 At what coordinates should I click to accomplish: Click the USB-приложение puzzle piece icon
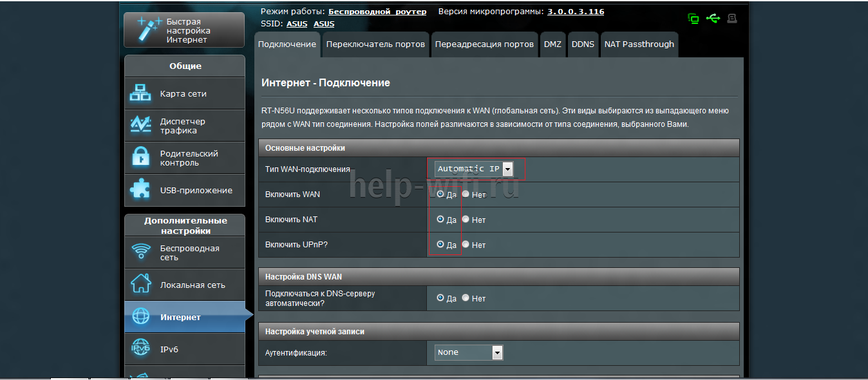pyautogui.click(x=140, y=190)
